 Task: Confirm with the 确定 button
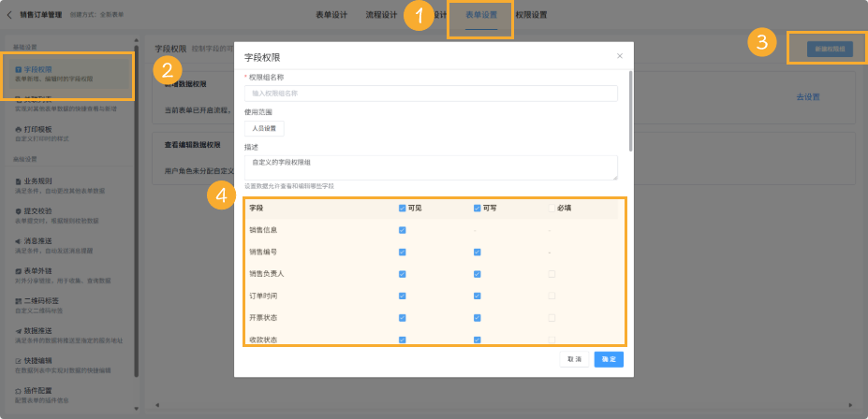click(x=609, y=359)
